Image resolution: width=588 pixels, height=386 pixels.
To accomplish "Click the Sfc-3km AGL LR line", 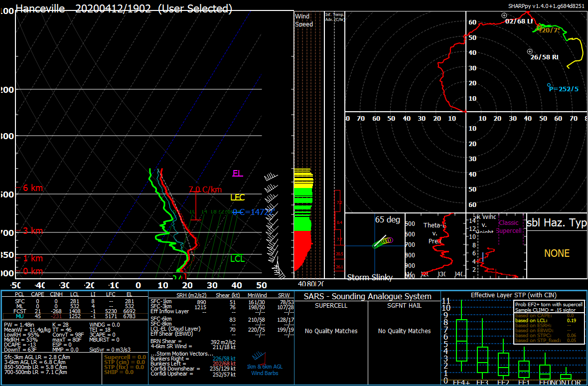I will 36,357.
